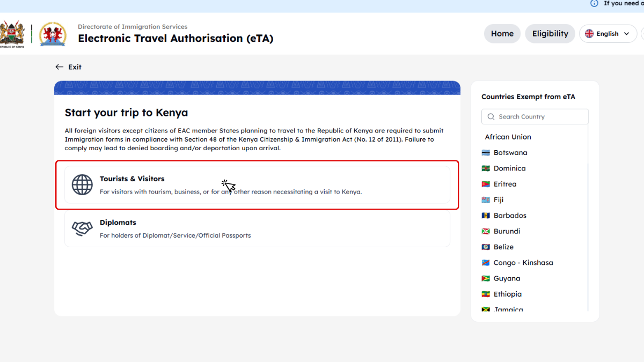Click the UK flag in language selector

pos(589,34)
